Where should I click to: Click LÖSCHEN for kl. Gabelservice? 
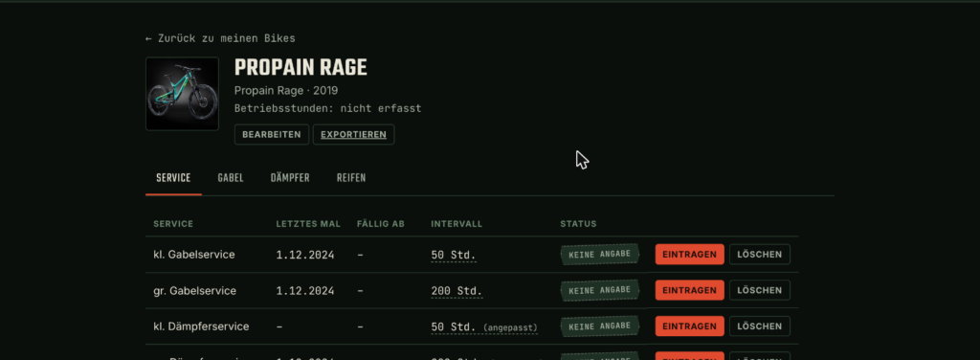pyautogui.click(x=759, y=255)
